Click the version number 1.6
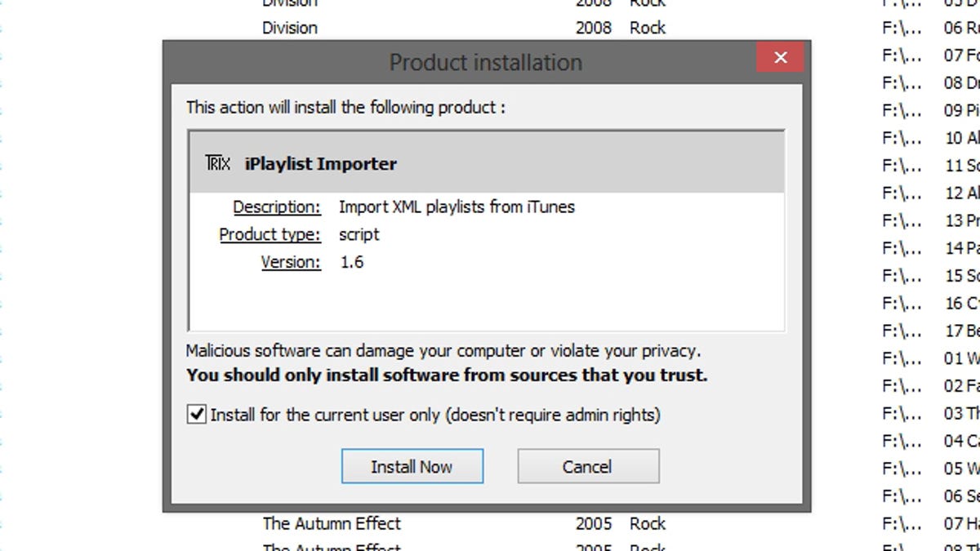 click(352, 262)
